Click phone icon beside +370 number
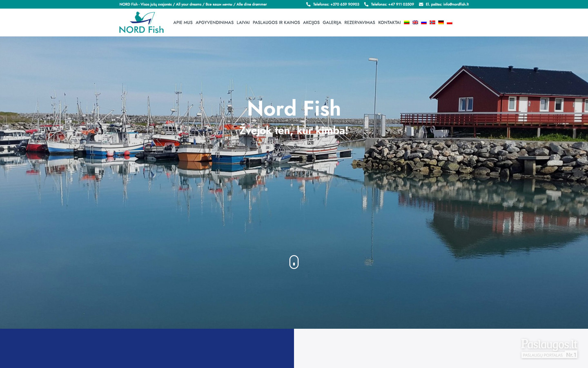This screenshot has height=368, width=588. (x=308, y=4)
